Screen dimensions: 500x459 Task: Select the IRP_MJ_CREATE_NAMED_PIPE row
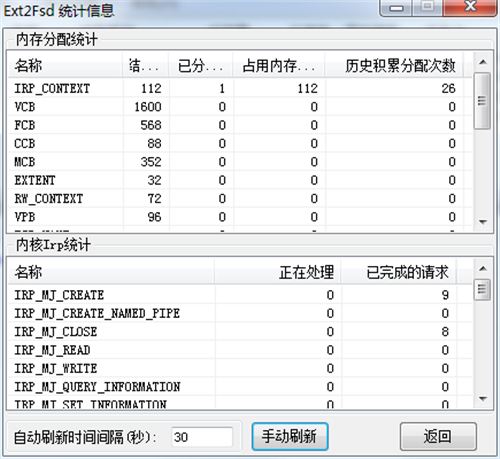coord(240,313)
